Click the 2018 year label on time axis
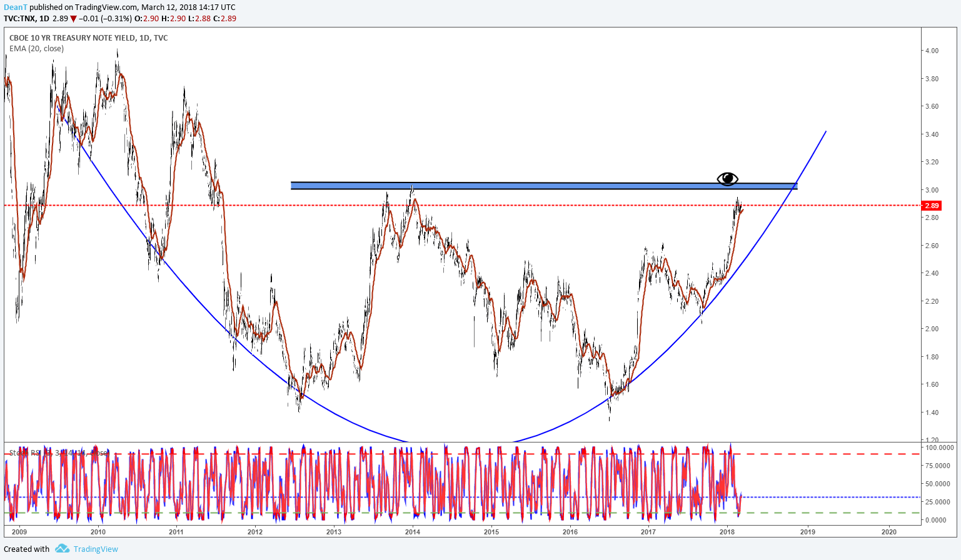The height and width of the screenshot is (560, 961). point(727,532)
